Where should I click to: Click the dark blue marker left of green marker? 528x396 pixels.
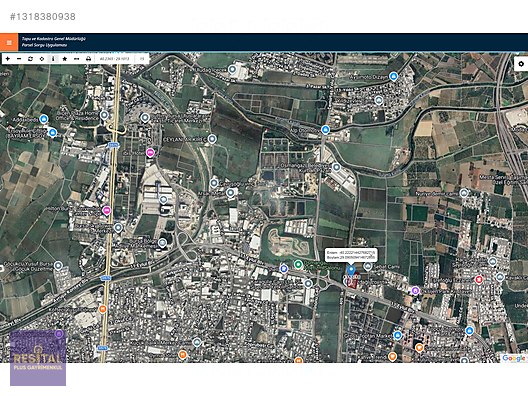[x=284, y=268]
